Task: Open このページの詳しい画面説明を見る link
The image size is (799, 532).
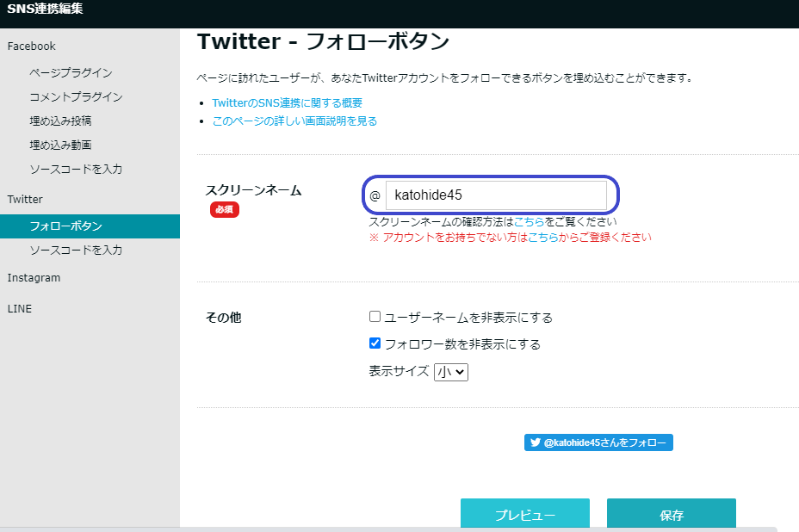Action: point(294,121)
